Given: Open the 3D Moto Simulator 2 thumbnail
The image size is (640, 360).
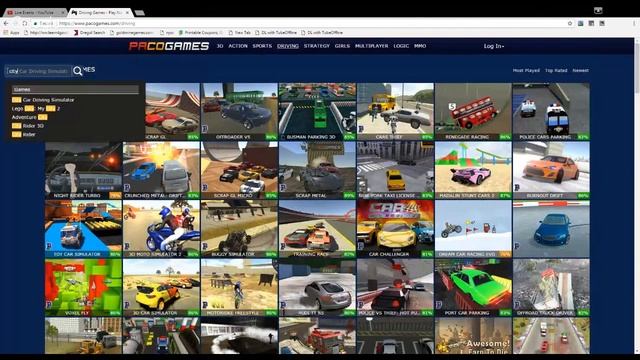Looking at the screenshot, I should (161, 229).
